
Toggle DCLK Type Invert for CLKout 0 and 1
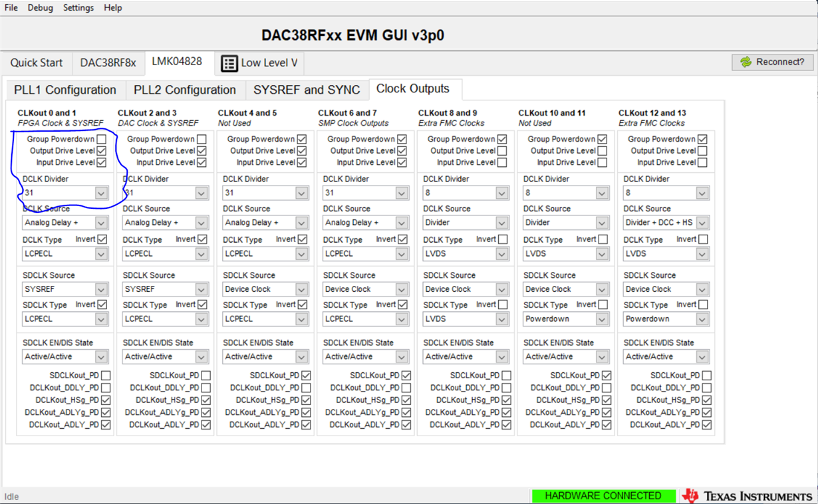coord(102,239)
